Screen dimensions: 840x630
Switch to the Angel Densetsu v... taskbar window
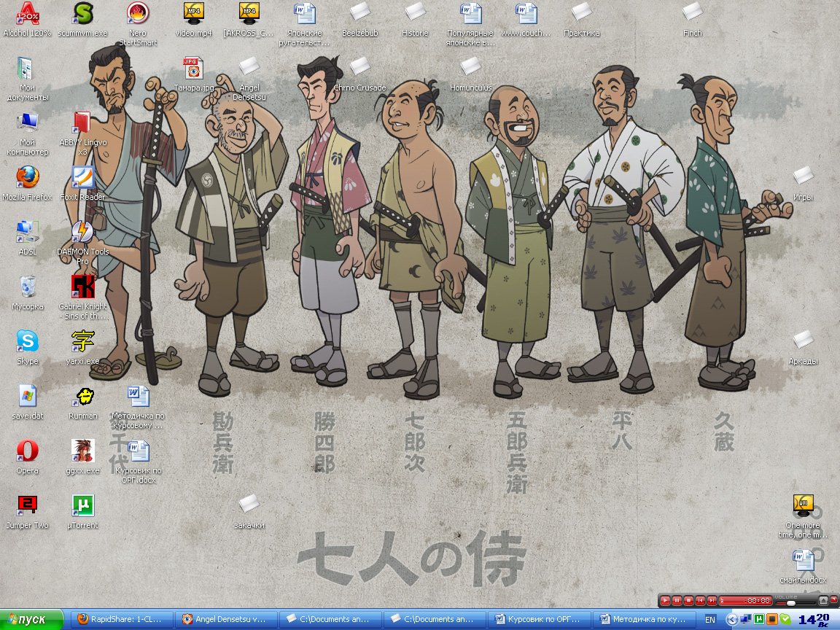227,619
